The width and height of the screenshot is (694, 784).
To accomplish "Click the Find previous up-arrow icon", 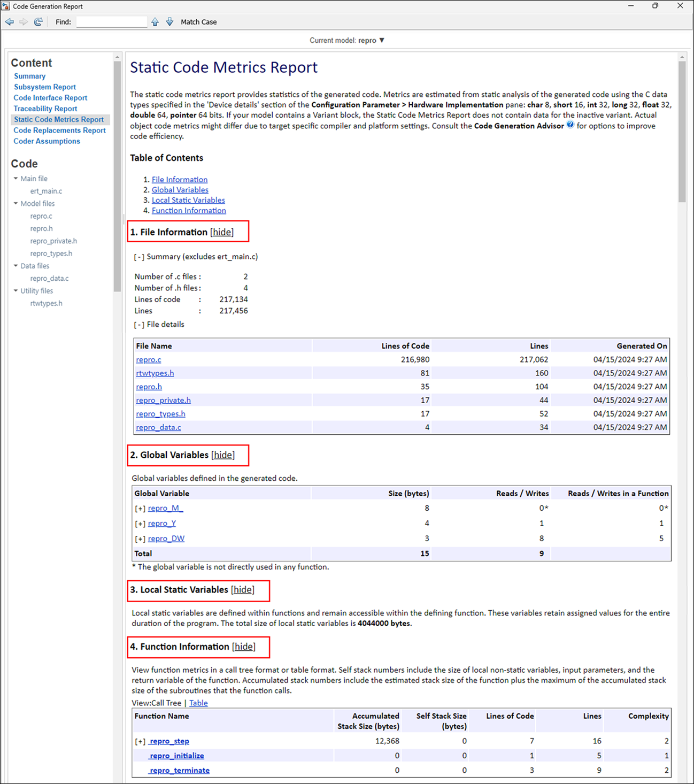I will point(155,22).
